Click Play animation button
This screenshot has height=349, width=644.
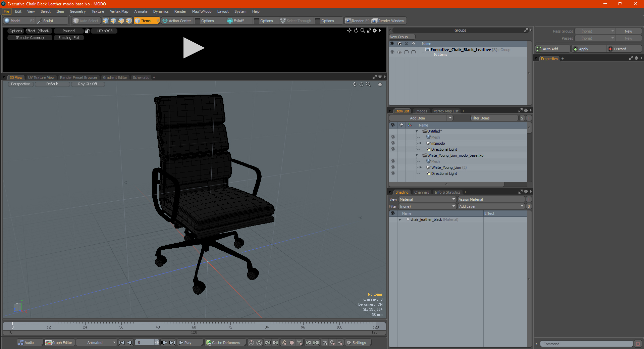[190, 343]
